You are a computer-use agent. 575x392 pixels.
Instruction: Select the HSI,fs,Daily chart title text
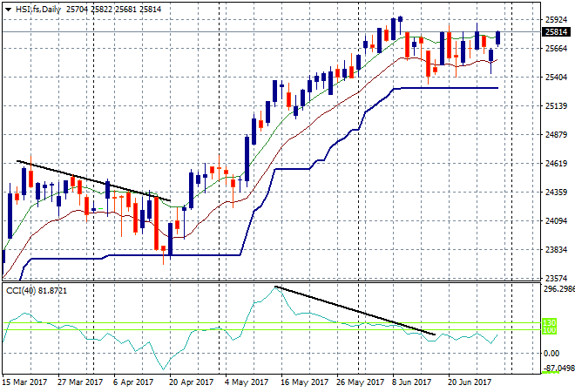tap(38, 10)
